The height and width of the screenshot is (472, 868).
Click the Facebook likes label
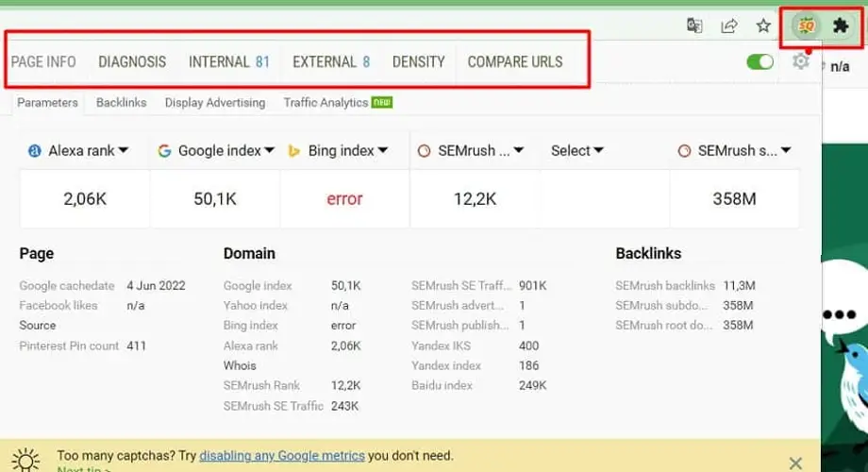58,305
